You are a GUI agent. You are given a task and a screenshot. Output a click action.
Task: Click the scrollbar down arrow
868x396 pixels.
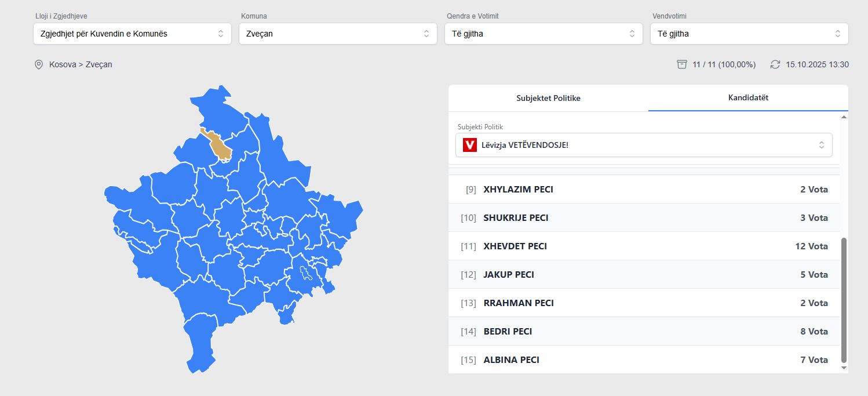[844, 368]
